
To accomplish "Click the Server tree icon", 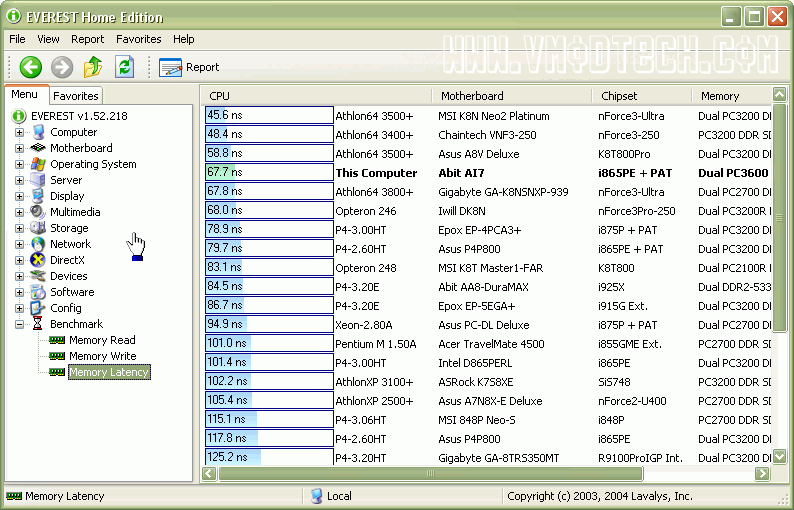I will 38,180.
